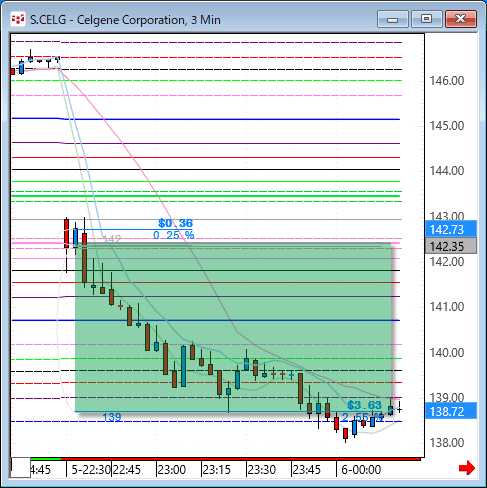This screenshot has height=488, width=487.
Task: Click the 22:45 time axis label
Action: (x=127, y=470)
